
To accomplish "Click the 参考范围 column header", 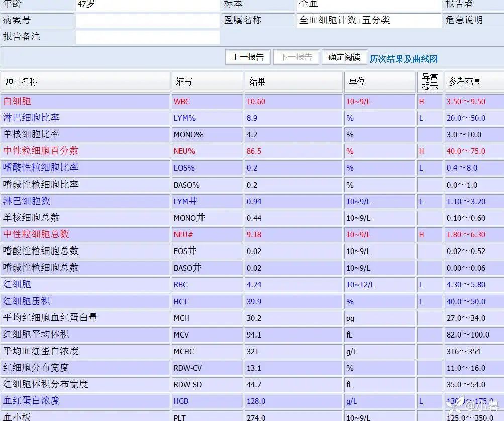I will click(x=474, y=82).
